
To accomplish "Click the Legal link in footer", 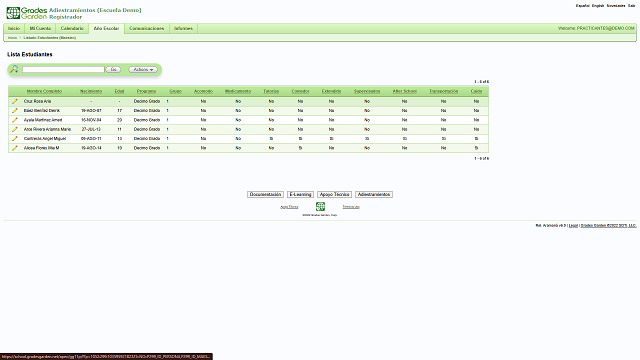I will [573, 225].
